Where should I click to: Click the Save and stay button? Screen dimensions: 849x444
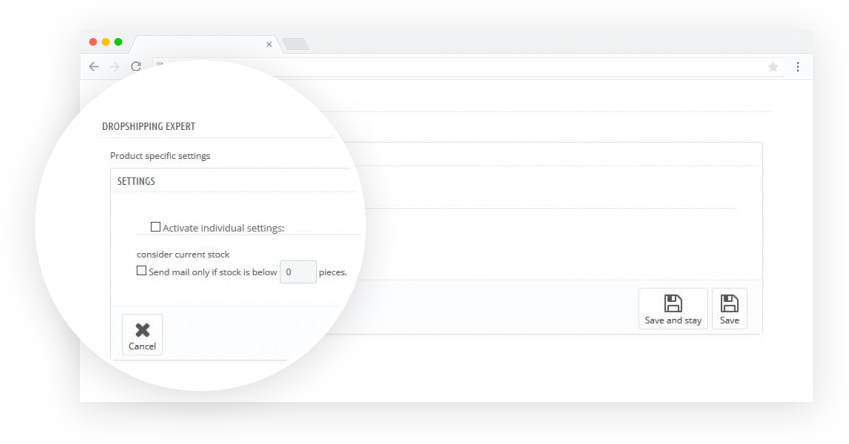(x=673, y=309)
